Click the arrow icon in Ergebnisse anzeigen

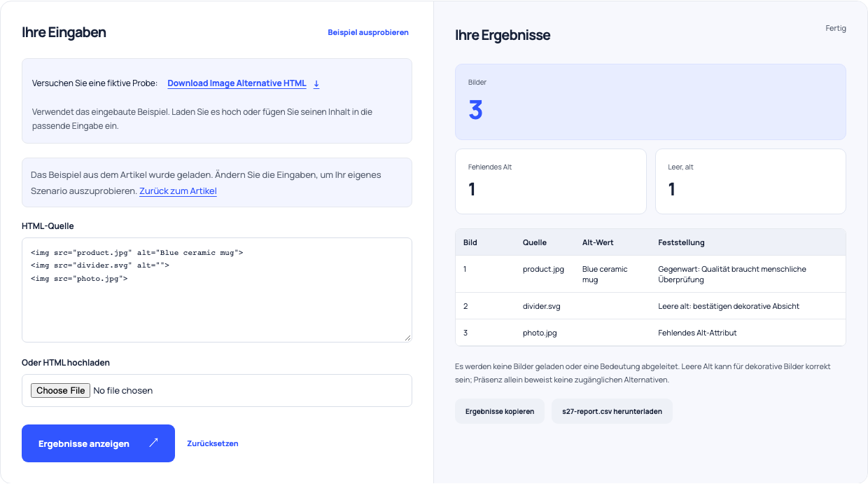pos(154,443)
